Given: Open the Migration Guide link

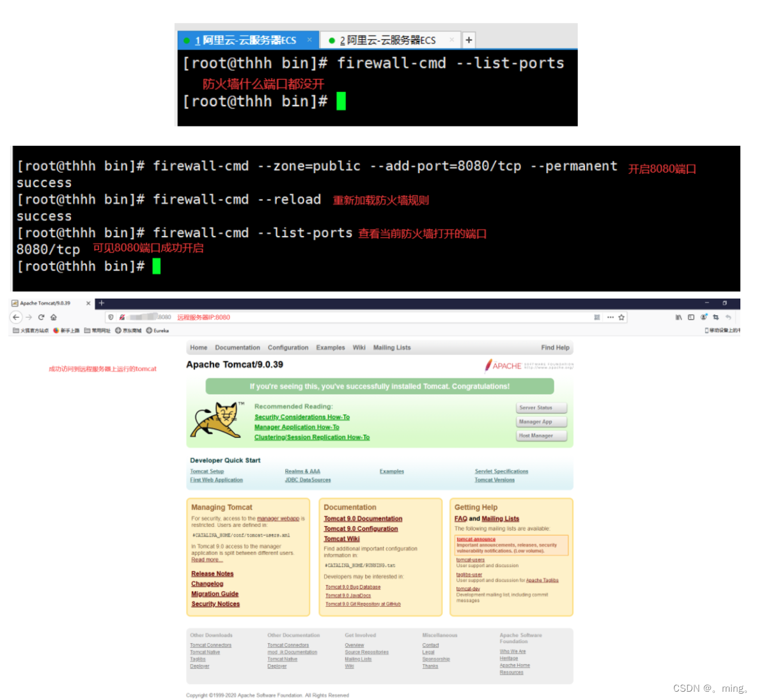Looking at the screenshot, I should [x=215, y=595].
